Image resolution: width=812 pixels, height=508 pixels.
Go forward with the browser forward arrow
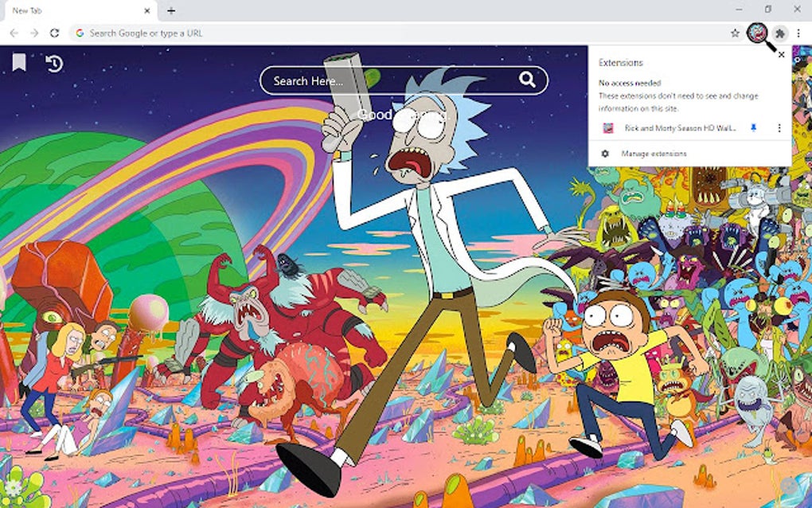34,33
